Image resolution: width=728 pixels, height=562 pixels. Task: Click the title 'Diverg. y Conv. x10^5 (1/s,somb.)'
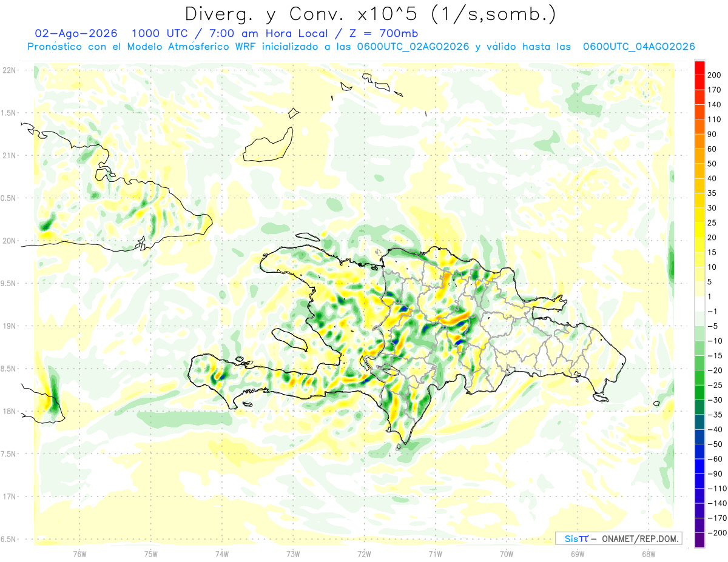coord(370,14)
